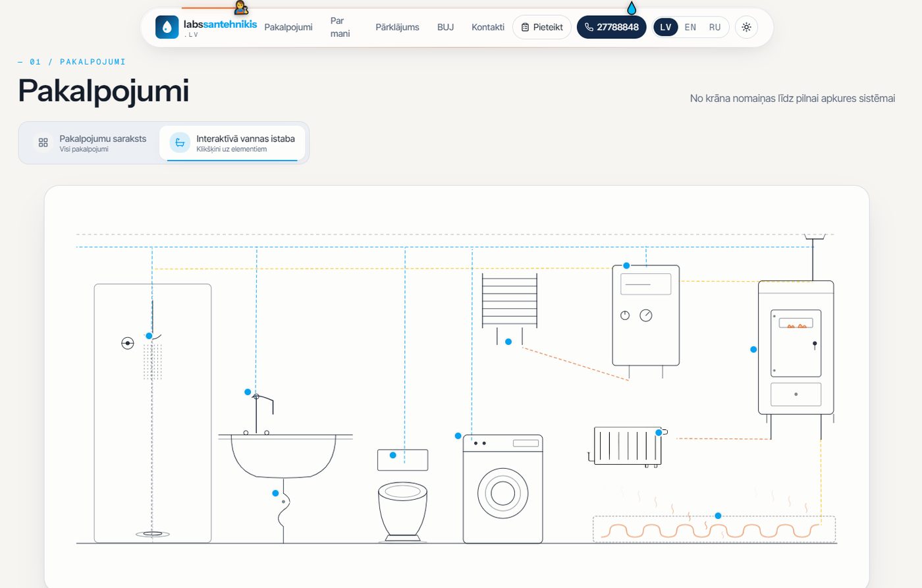
Task: Select the Interaktīvā vannas istaba tab
Action: point(232,143)
